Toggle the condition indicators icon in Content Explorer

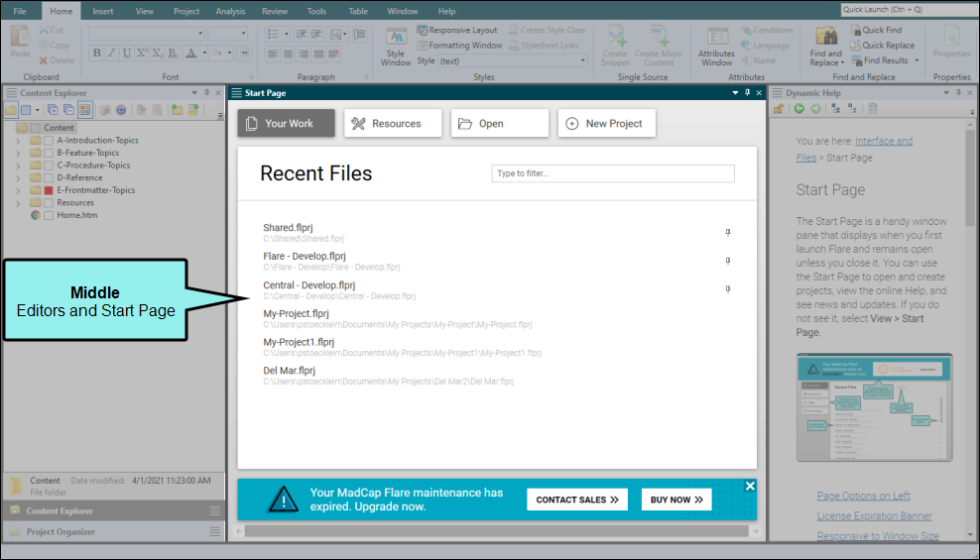pos(84,110)
